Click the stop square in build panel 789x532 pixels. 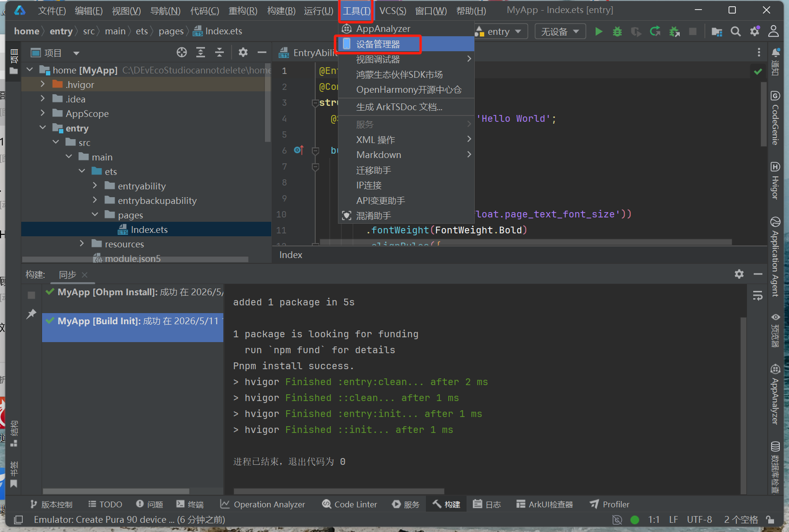pyautogui.click(x=31, y=295)
